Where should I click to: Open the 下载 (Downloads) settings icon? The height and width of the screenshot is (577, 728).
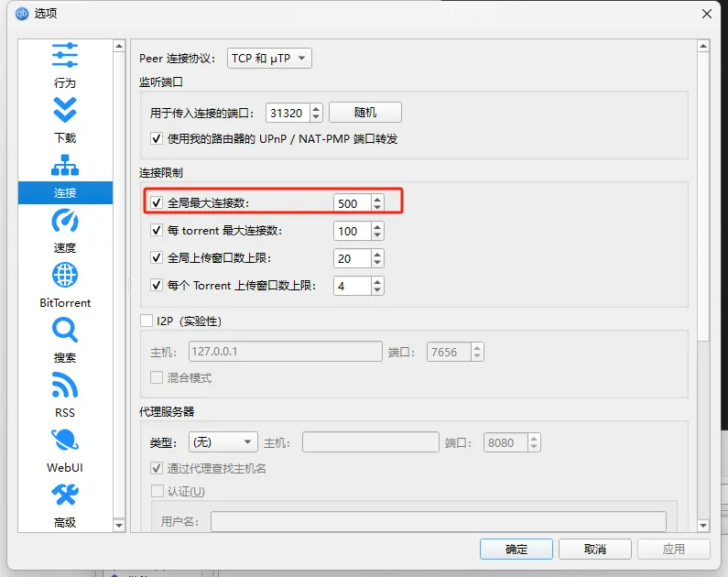click(x=65, y=110)
